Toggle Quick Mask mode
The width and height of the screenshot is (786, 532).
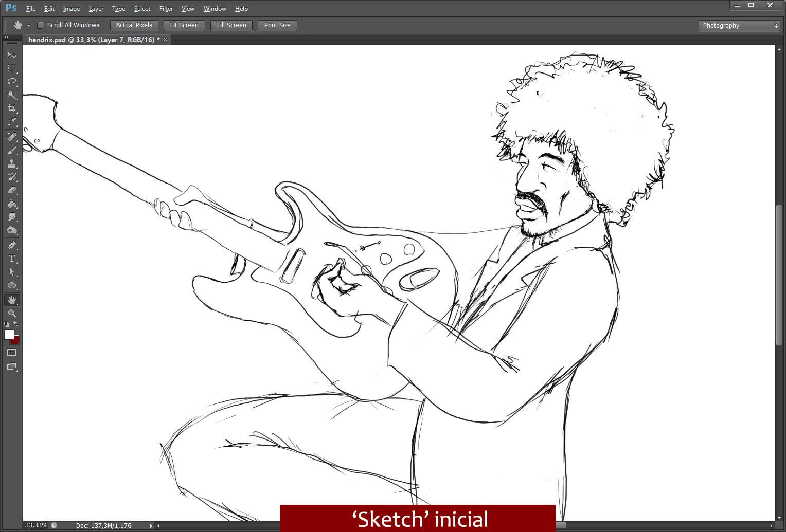click(x=12, y=353)
